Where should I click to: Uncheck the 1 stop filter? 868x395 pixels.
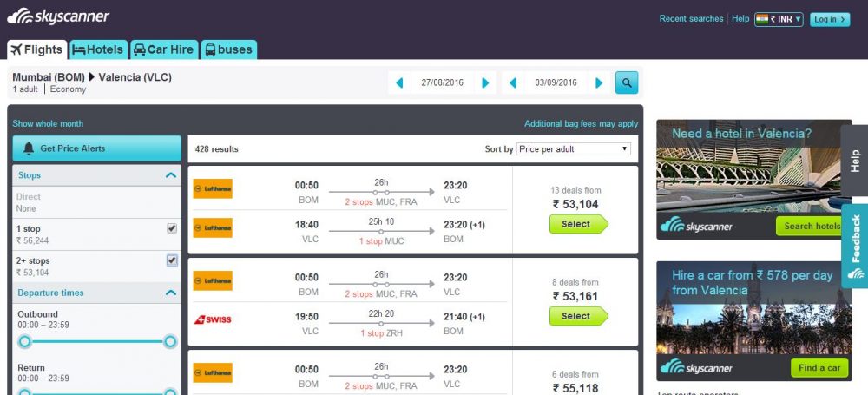[171, 228]
